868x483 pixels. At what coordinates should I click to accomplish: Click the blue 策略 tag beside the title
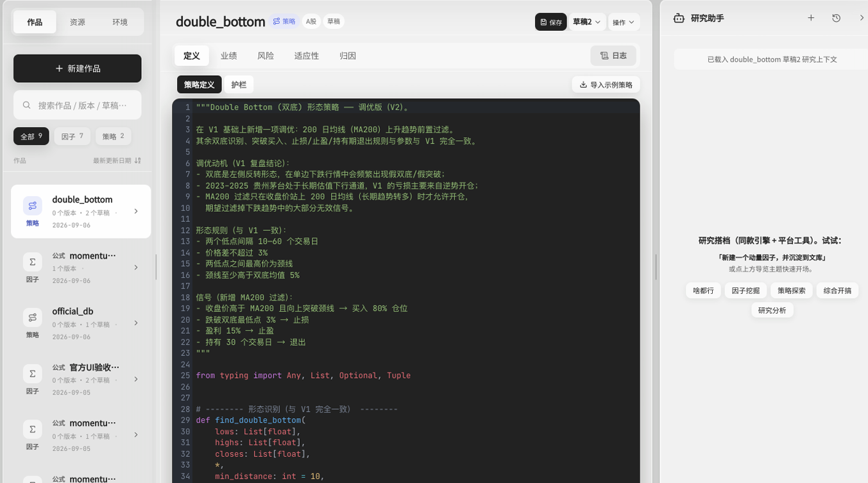pyautogui.click(x=284, y=21)
